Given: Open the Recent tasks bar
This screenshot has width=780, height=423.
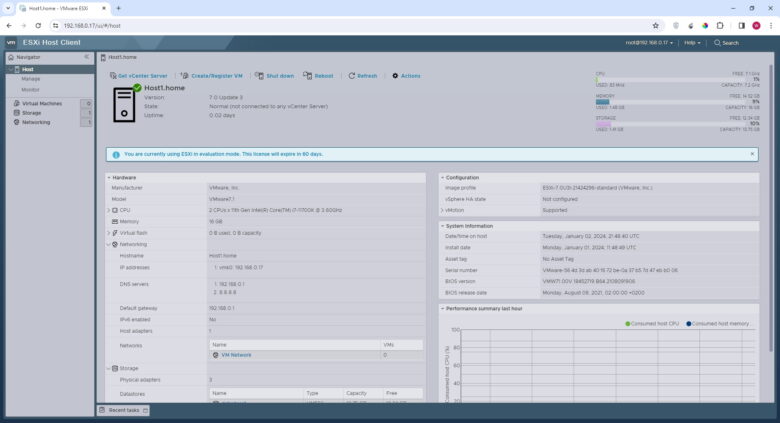Looking at the screenshot, I should (x=123, y=410).
